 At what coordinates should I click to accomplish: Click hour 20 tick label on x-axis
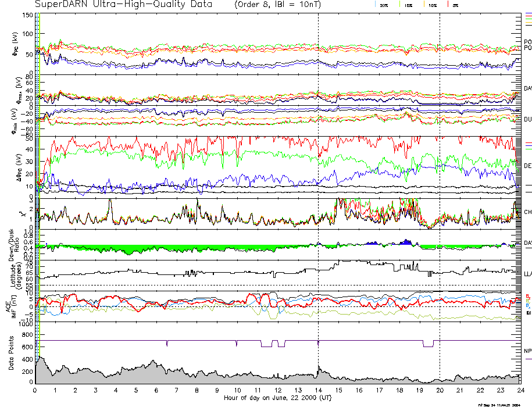[x=440, y=390]
